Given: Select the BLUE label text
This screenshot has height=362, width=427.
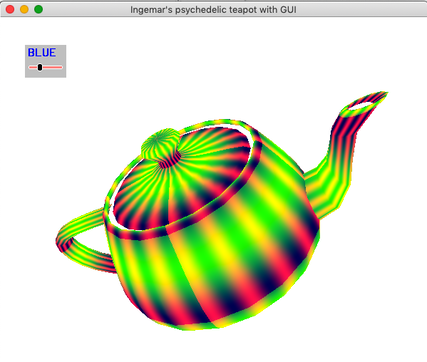Looking at the screenshot, I should [x=42, y=53].
